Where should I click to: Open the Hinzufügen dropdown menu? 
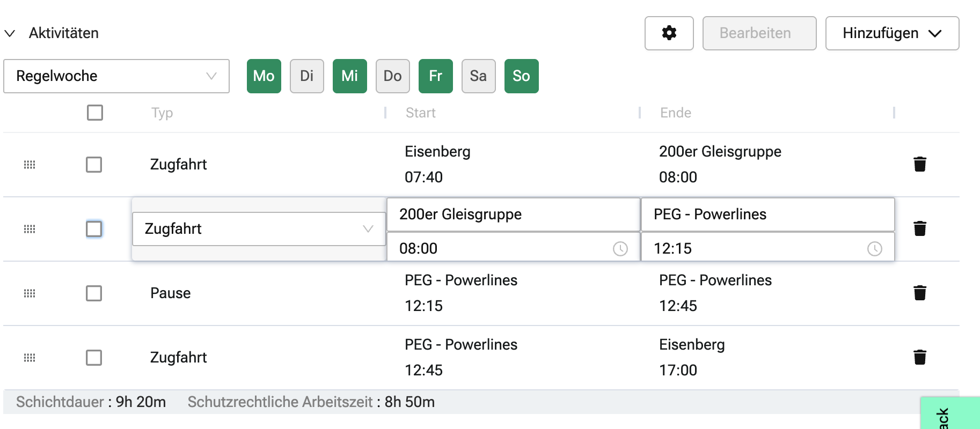click(891, 33)
